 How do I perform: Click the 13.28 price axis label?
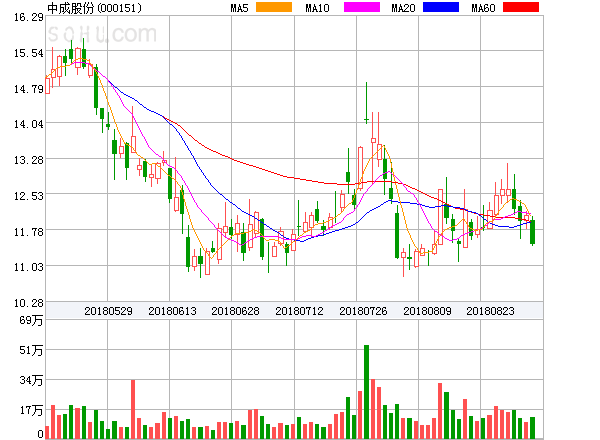click(29, 160)
